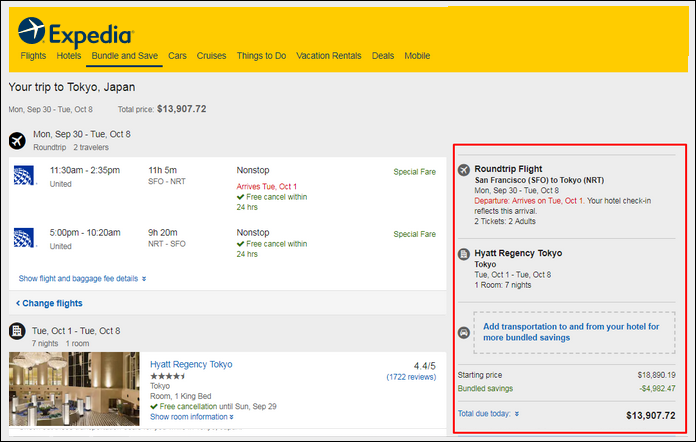Image resolution: width=696 pixels, height=442 pixels.
Task: Click the Change flights link
Action: [x=49, y=304]
